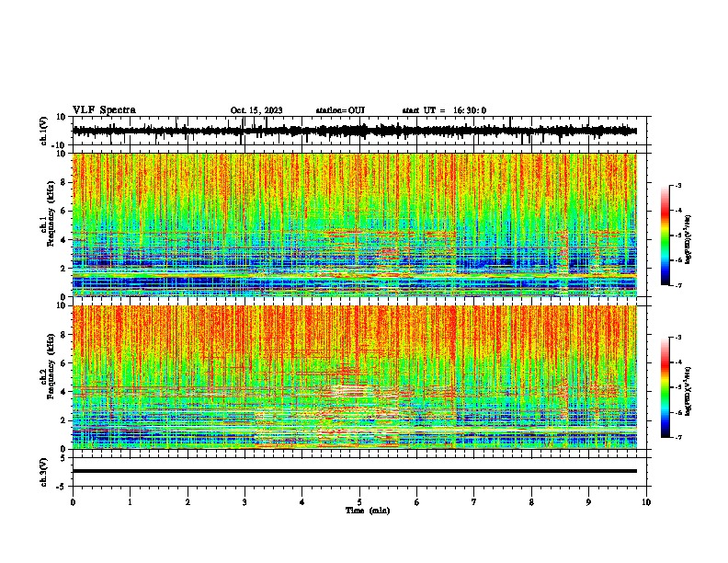Select the 'start UT = 16:30:0' text
This screenshot has width=728, height=563.
(x=444, y=110)
